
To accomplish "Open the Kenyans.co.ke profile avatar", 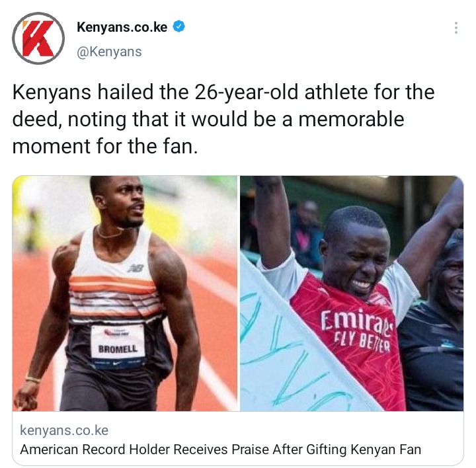I will 38,38.
